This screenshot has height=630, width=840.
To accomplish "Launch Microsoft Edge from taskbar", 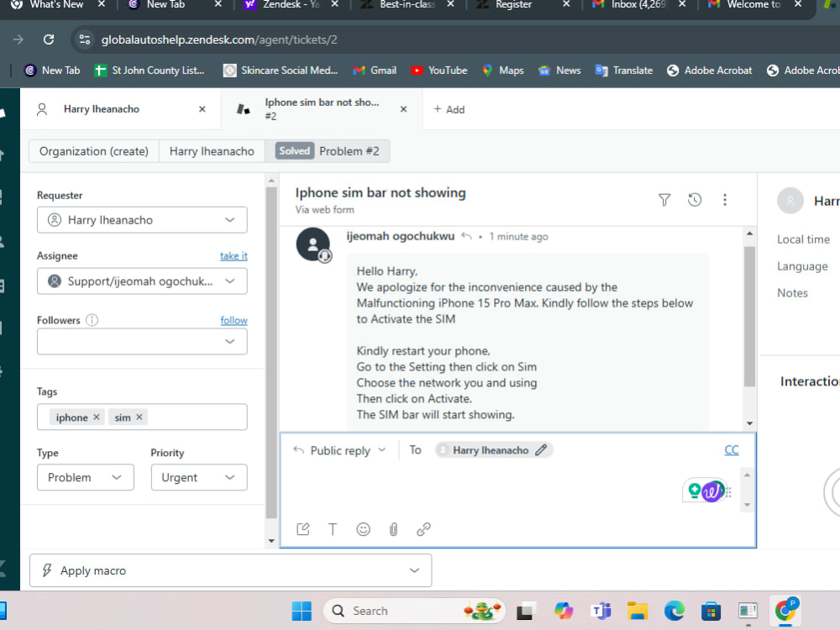I will coord(675,611).
